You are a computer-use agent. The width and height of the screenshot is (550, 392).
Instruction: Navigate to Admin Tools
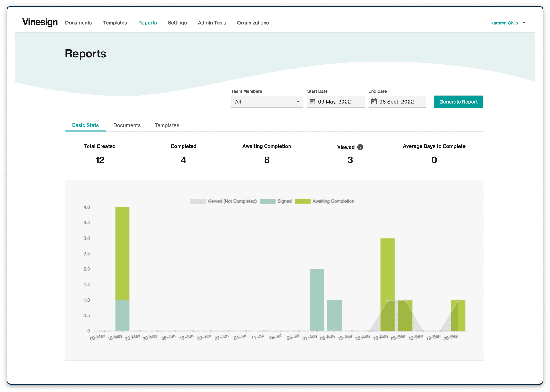point(212,23)
